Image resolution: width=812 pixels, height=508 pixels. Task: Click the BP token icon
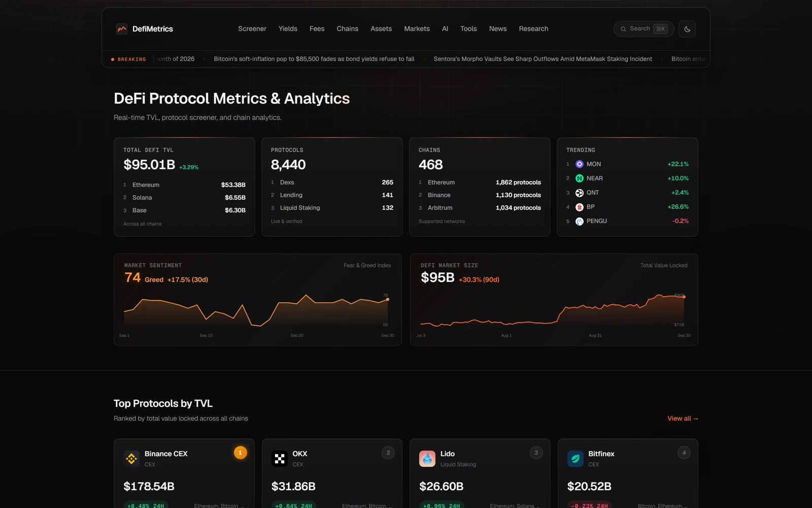579,207
